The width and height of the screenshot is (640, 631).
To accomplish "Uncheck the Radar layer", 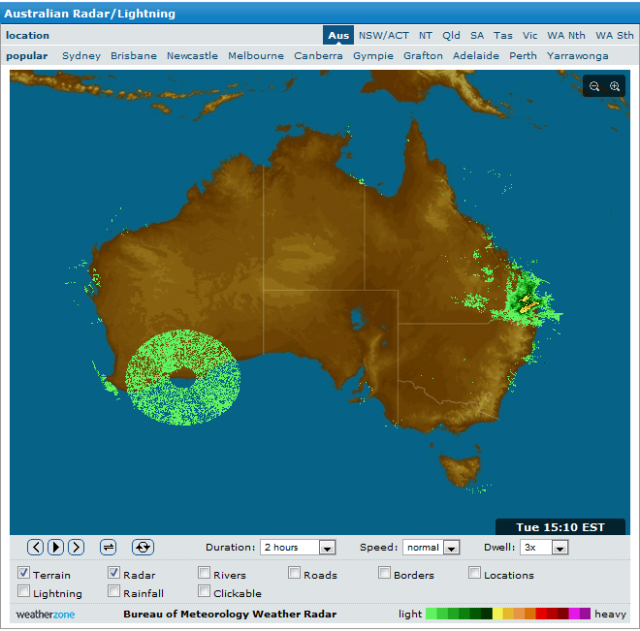I will click(114, 573).
